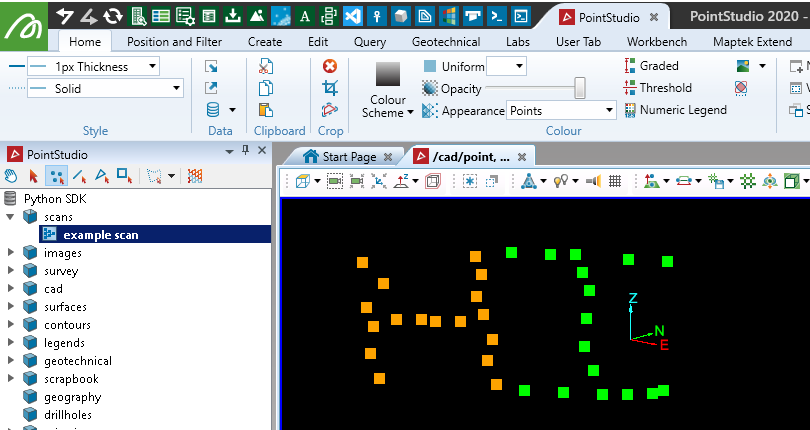Switch to the Position and Filter tab
The height and width of the screenshot is (430, 810).
174,41
